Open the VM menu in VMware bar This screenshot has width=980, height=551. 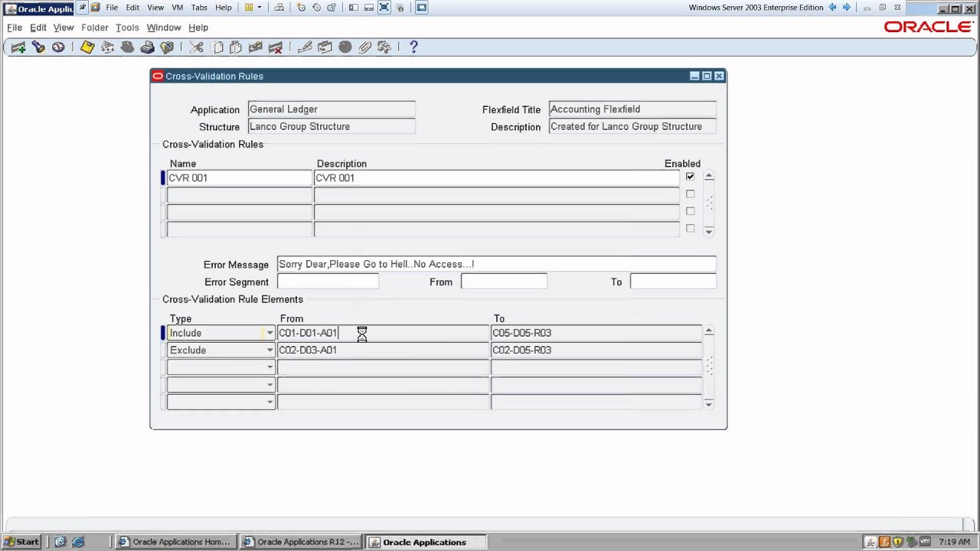click(177, 8)
